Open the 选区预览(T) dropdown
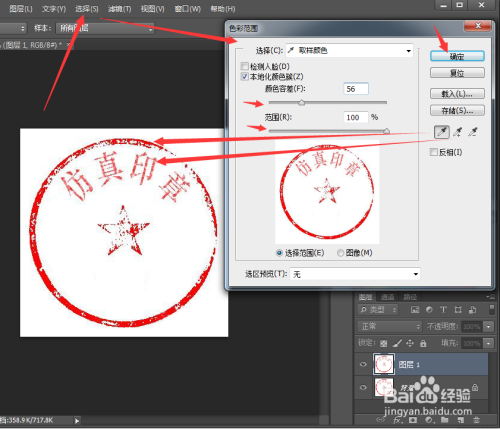 (x=355, y=274)
